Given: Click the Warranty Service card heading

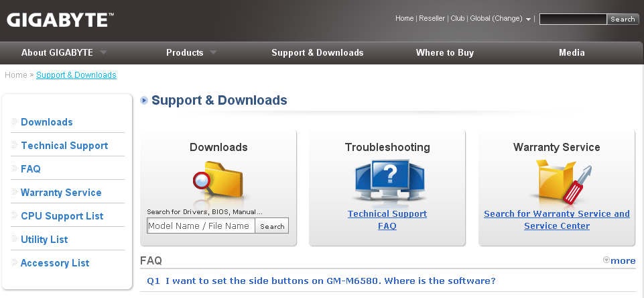Looking at the screenshot, I should [x=556, y=148].
